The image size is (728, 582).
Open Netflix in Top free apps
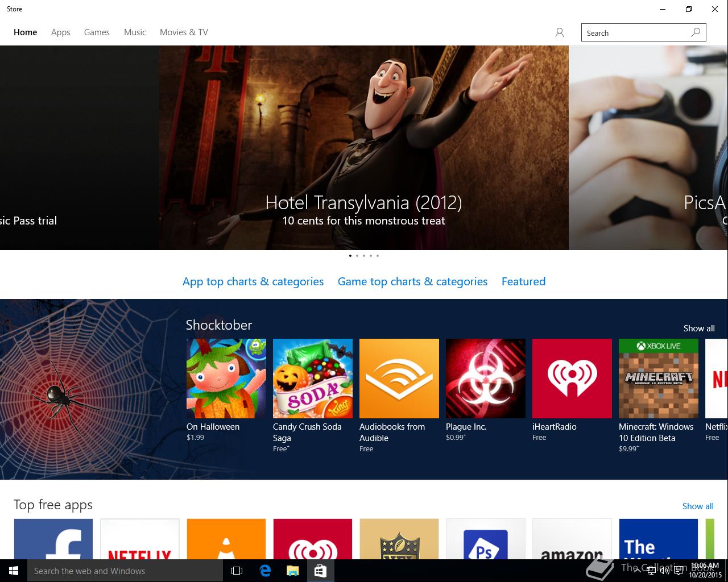(140, 539)
